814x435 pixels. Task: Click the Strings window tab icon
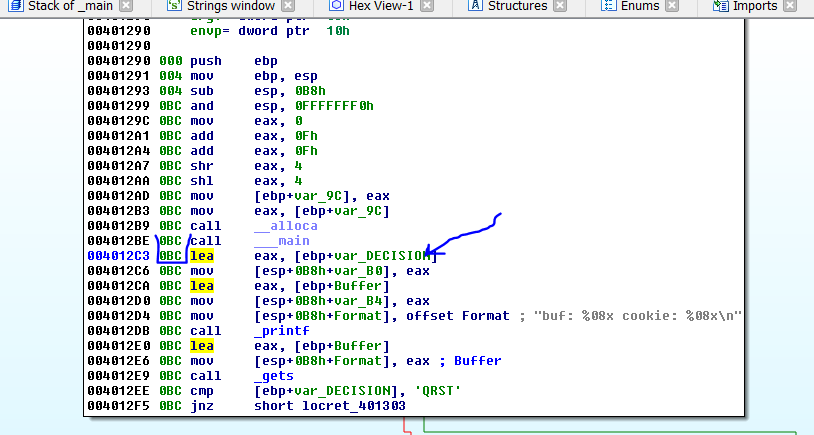pos(174,6)
